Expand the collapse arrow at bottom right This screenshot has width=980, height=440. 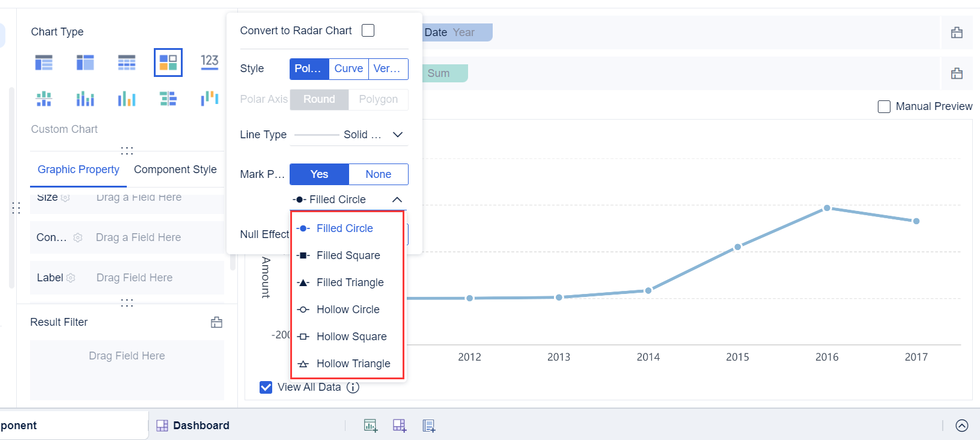click(x=961, y=426)
